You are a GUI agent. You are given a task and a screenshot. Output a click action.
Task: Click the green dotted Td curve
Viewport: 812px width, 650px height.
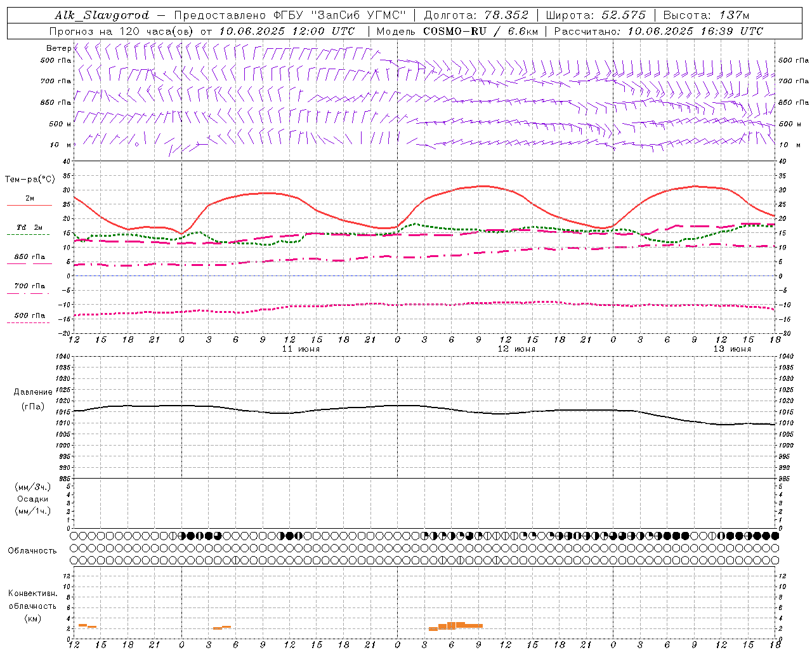click(424, 225)
